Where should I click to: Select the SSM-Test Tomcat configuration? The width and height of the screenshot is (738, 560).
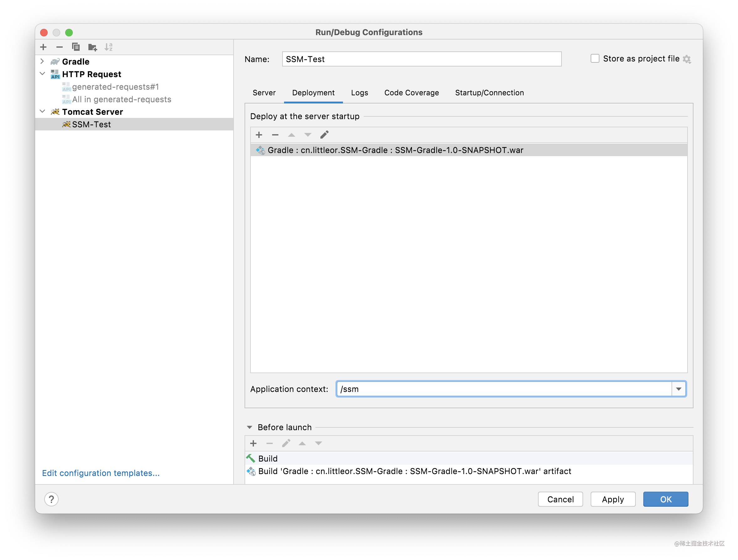point(134,124)
